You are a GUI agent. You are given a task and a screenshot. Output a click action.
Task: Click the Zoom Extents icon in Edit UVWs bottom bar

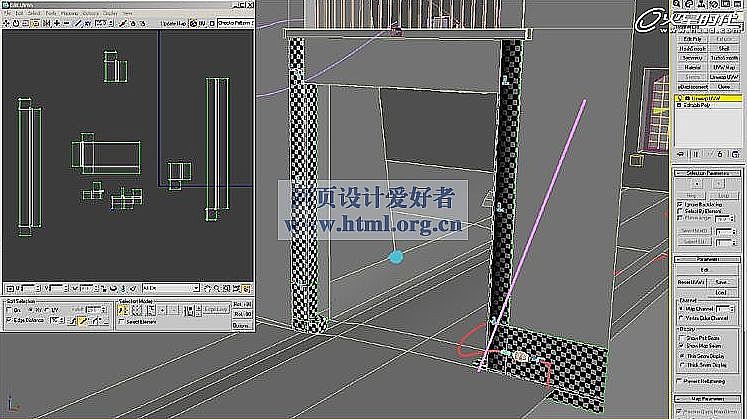tap(236, 289)
